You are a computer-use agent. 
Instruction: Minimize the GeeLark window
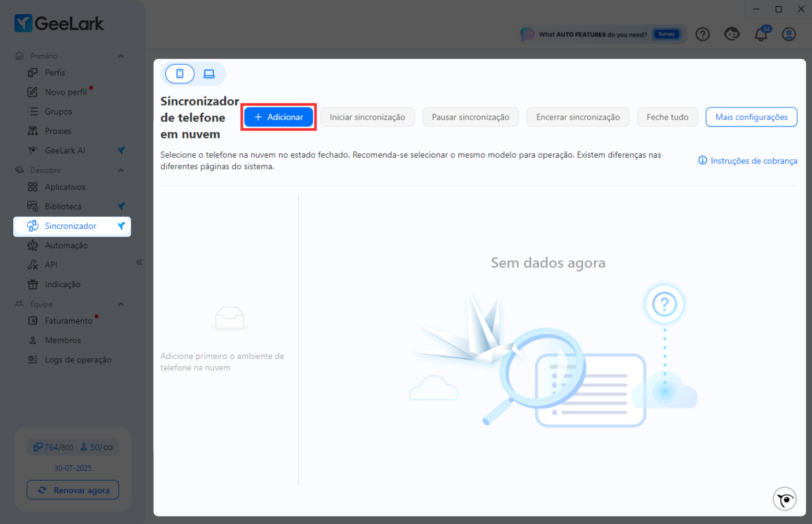[x=756, y=9]
